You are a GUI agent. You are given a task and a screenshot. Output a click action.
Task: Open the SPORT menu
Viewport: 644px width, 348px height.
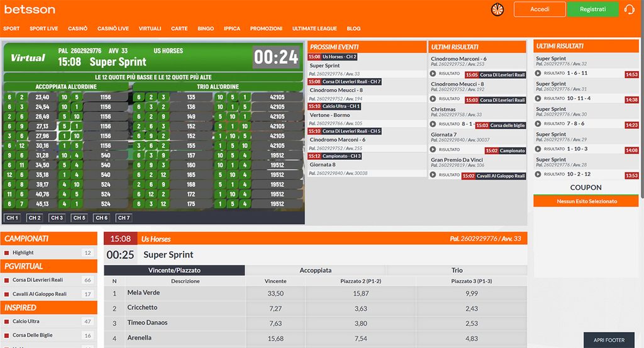pyautogui.click(x=11, y=28)
